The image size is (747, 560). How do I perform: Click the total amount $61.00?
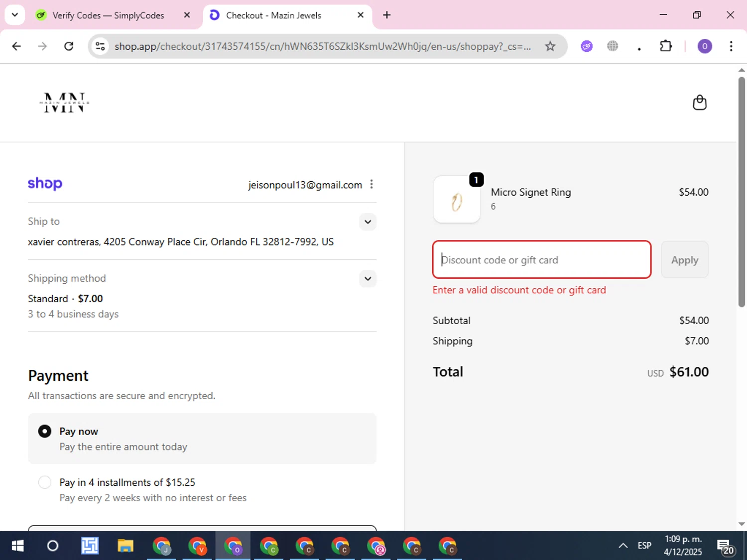(x=689, y=372)
